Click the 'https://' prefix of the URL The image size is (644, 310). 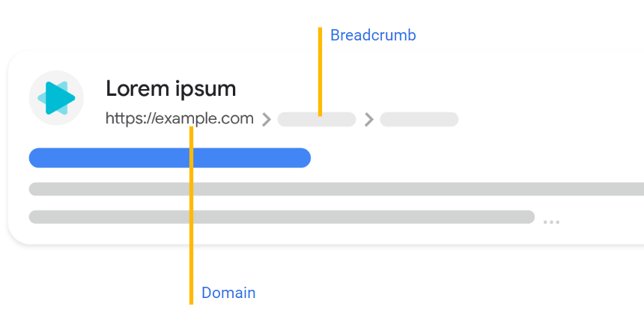coord(129,118)
